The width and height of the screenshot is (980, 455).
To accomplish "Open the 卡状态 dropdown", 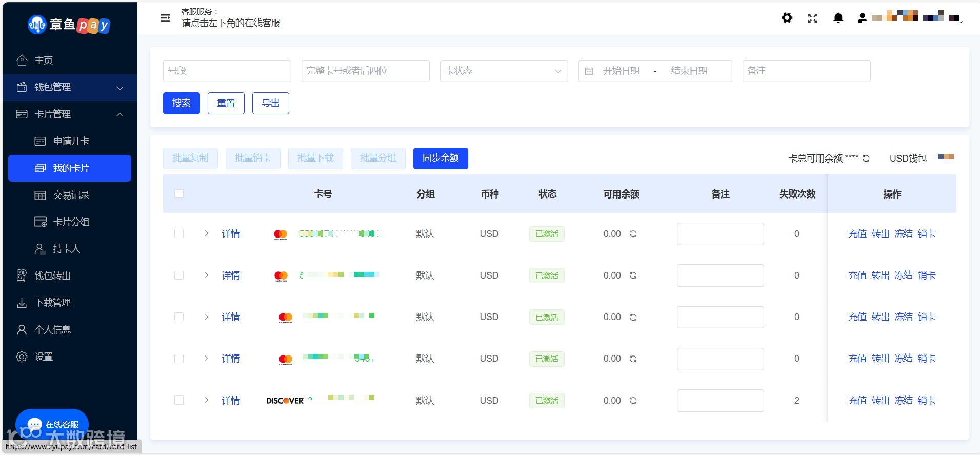I will point(504,71).
